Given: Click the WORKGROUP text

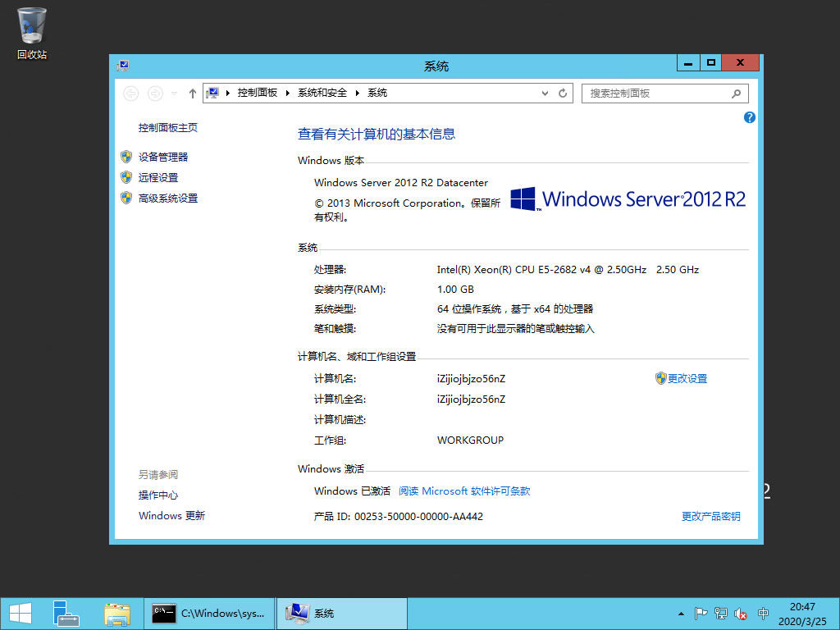Looking at the screenshot, I should tap(470, 441).
